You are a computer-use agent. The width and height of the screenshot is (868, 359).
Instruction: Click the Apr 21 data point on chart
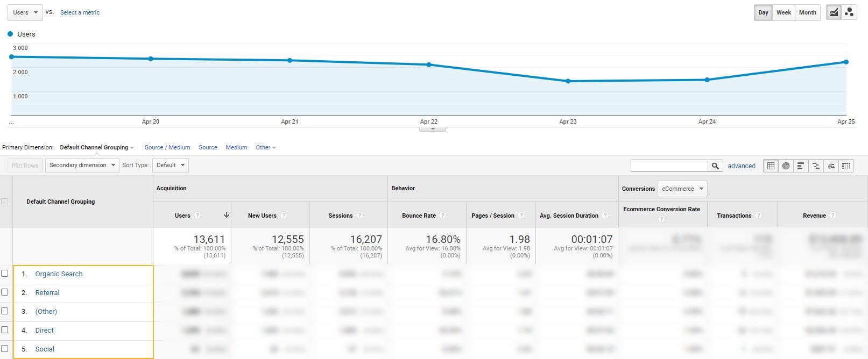(x=290, y=60)
